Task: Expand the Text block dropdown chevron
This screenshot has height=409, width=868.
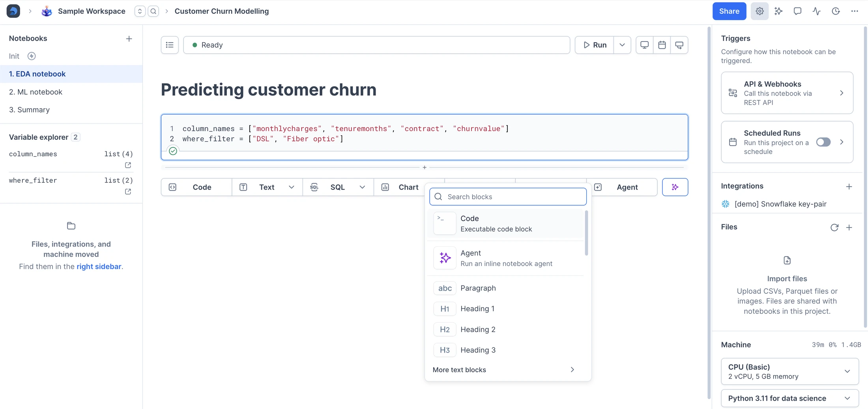Action: click(x=291, y=187)
